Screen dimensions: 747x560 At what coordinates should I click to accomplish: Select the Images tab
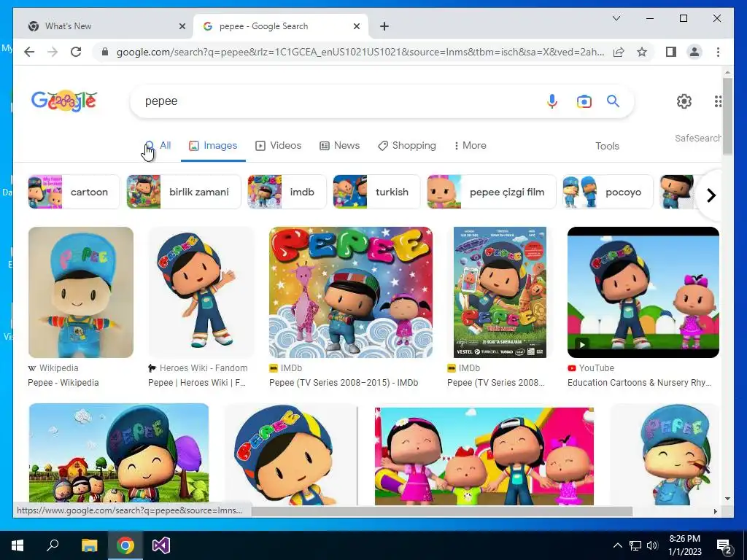click(x=213, y=145)
